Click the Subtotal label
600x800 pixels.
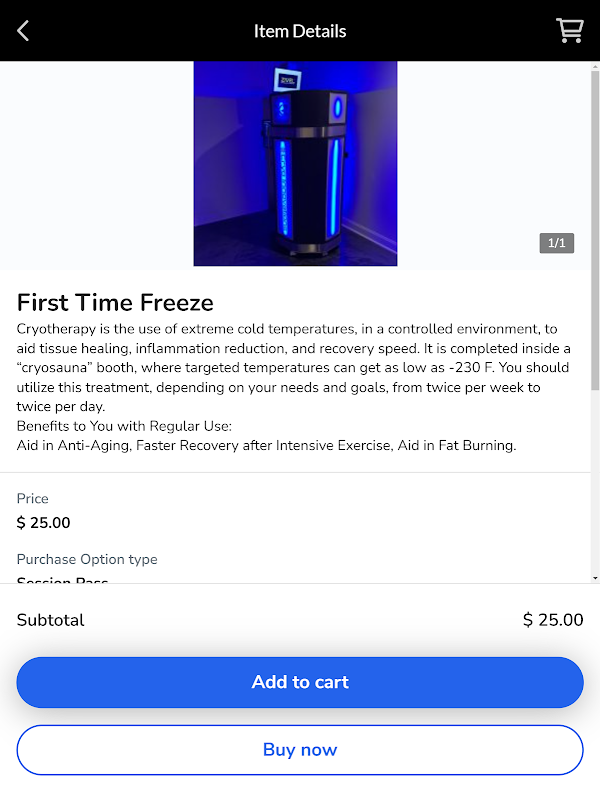[x=51, y=620]
